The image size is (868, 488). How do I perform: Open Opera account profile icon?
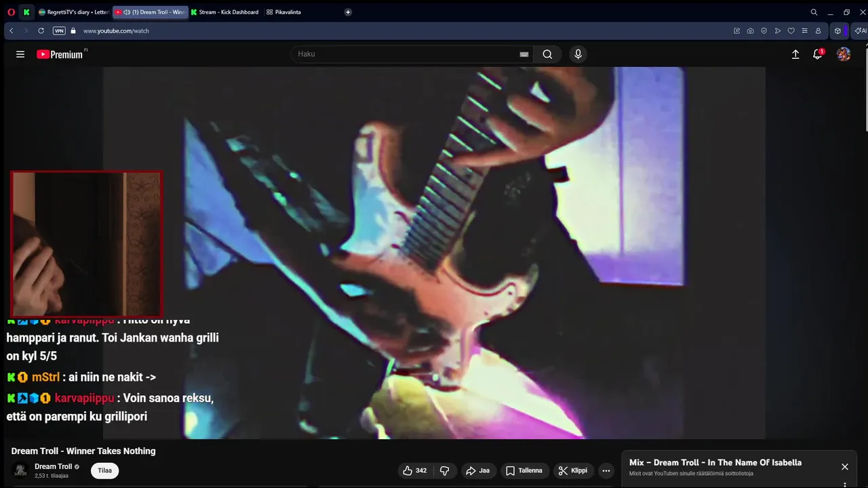coord(818,30)
